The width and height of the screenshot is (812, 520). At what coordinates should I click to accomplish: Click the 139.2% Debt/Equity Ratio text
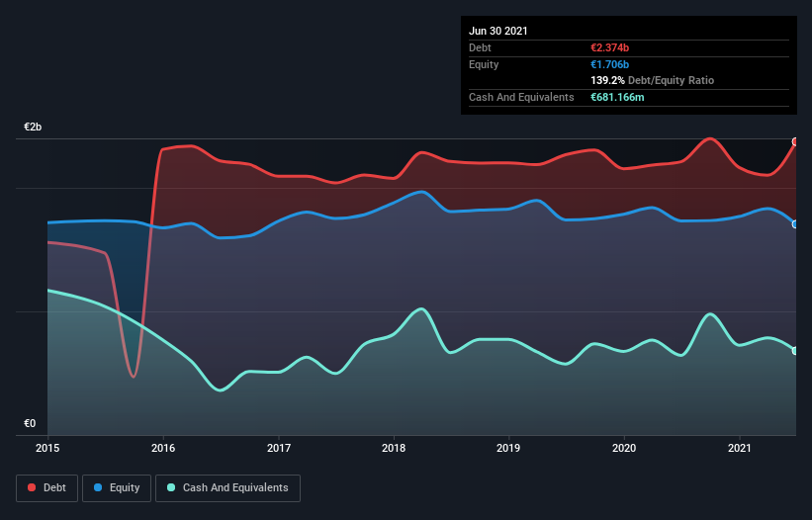[x=652, y=81]
